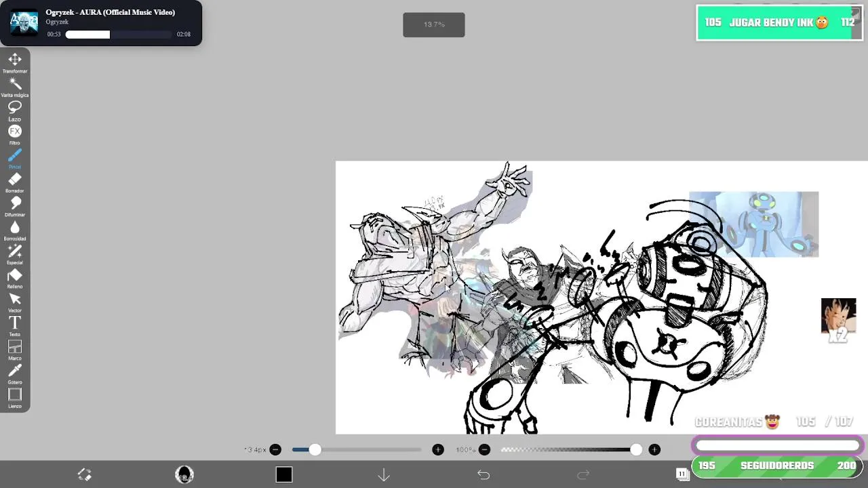Open the black color swatch
This screenshot has height=488, width=868.
pos(284,474)
